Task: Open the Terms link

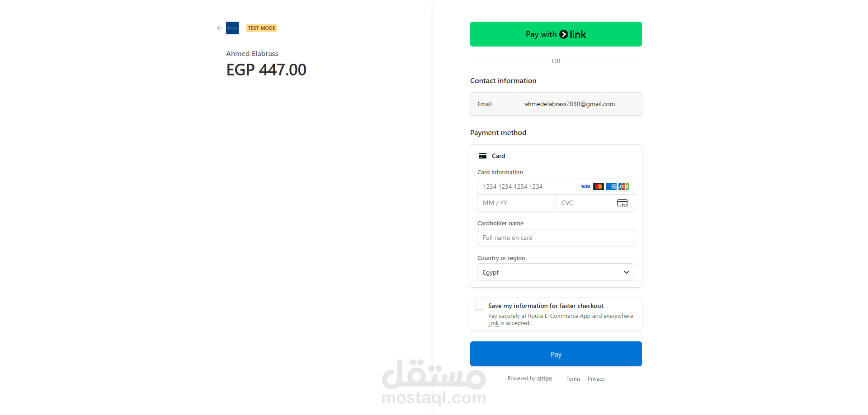Action: tap(573, 379)
